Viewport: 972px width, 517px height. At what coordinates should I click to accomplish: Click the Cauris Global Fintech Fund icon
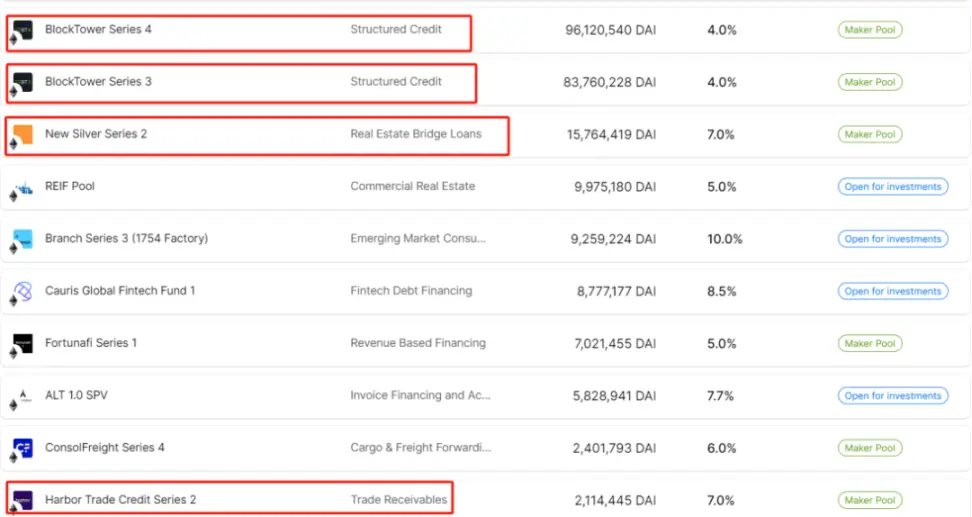(22, 291)
